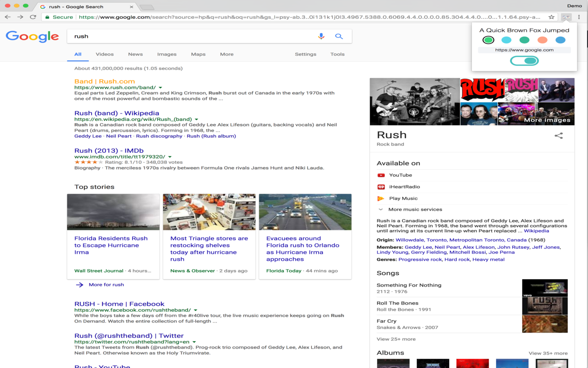Viewport: 588px width, 368px height.
Task: Open the Willowdale origin link
Action: [x=410, y=240]
